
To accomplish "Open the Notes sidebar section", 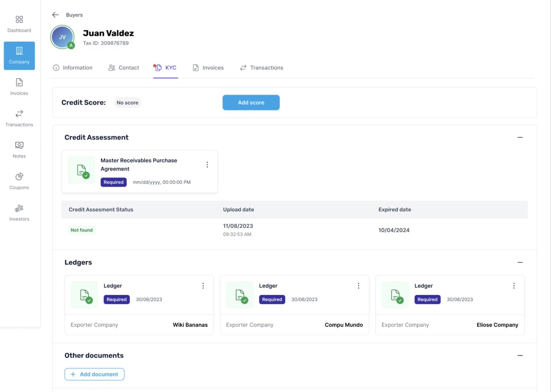I will 19,150.
